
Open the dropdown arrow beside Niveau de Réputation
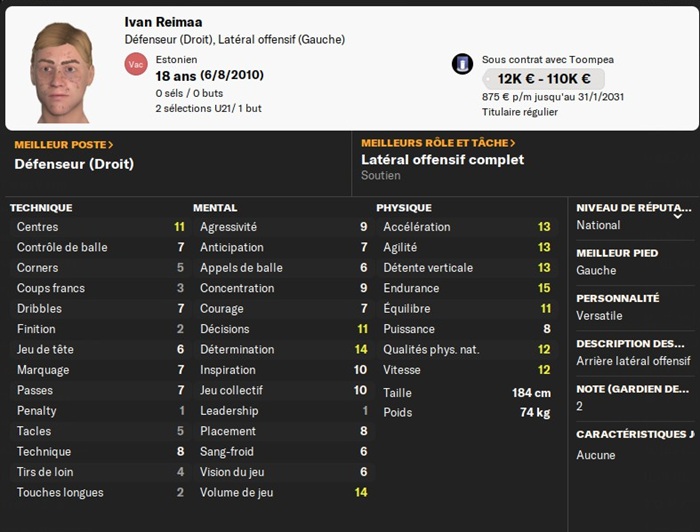[679, 214]
